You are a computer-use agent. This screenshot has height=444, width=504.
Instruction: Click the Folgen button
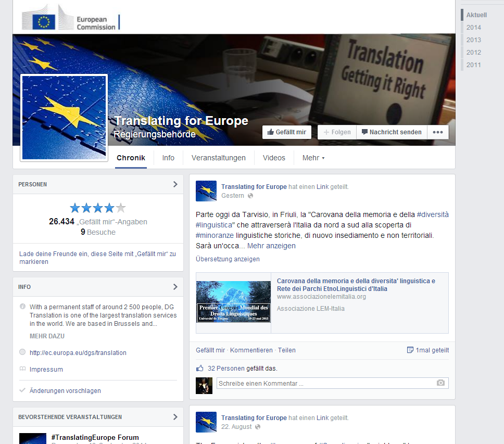coord(337,132)
